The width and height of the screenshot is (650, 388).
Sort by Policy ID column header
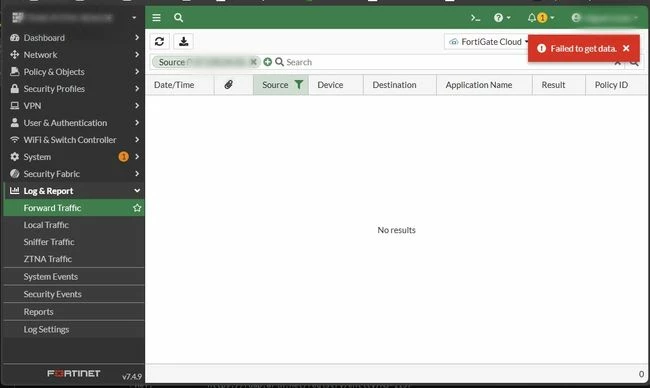click(x=616, y=85)
